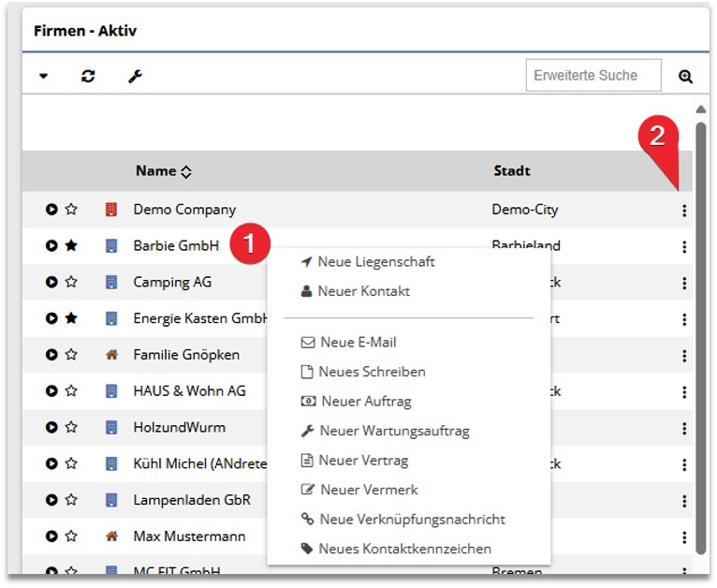This screenshot has height=588, width=717.
Task: Open the caret dropdown in the toolbar
Action: pyautogui.click(x=43, y=77)
